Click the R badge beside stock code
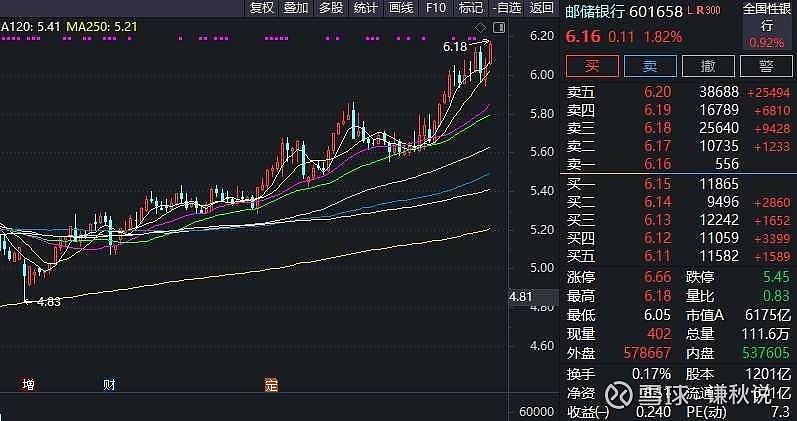 (x=699, y=10)
